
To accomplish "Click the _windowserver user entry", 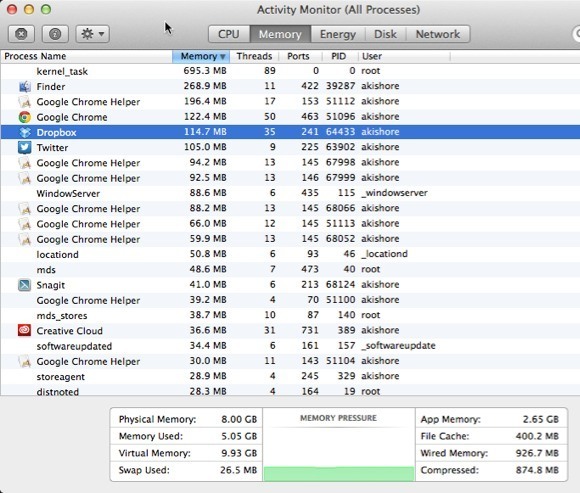I will tap(394, 193).
